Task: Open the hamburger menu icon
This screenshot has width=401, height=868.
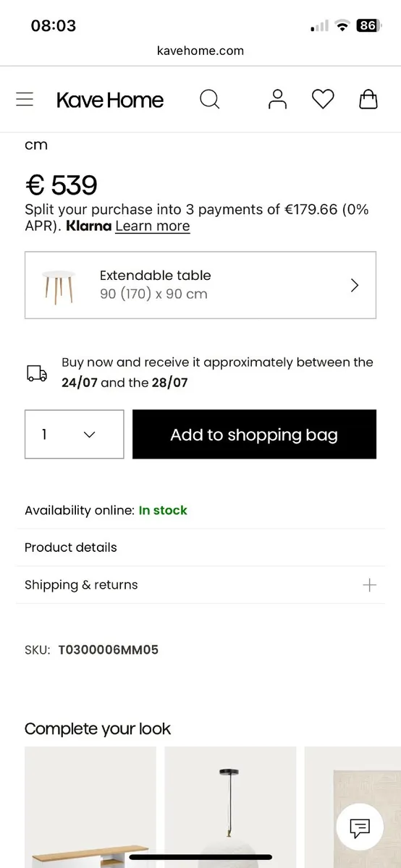Action: (x=25, y=99)
